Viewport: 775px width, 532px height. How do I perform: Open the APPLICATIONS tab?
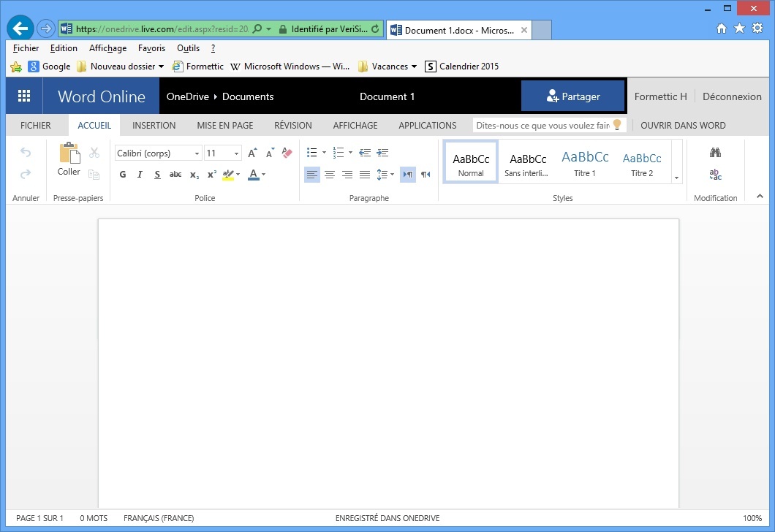(x=428, y=126)
